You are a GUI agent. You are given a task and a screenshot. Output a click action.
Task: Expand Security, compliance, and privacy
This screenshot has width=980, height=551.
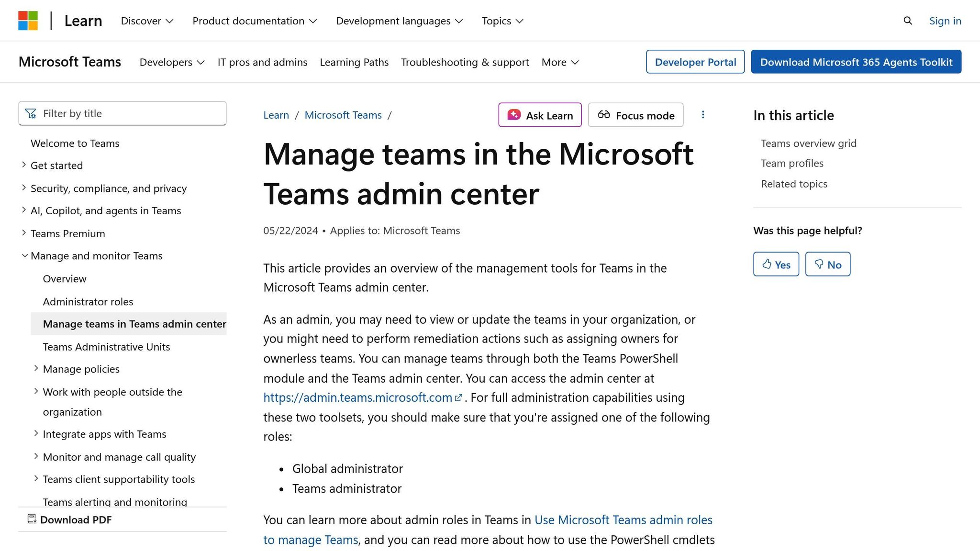[x=24, y=188]
